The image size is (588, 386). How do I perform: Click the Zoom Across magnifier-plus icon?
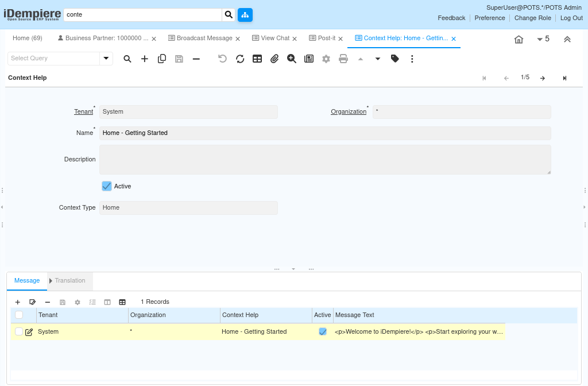point(292,59)
